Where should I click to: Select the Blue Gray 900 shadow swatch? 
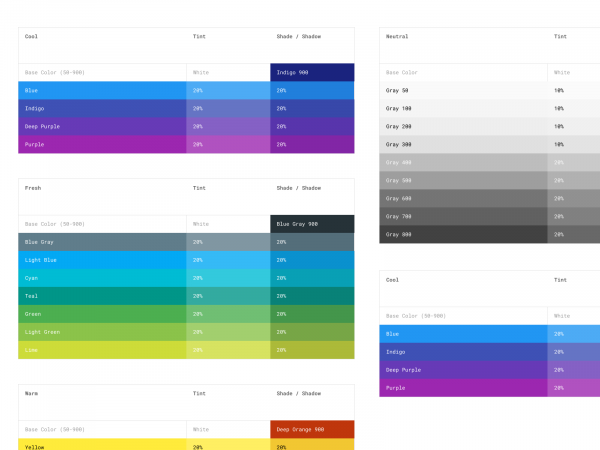312,224
